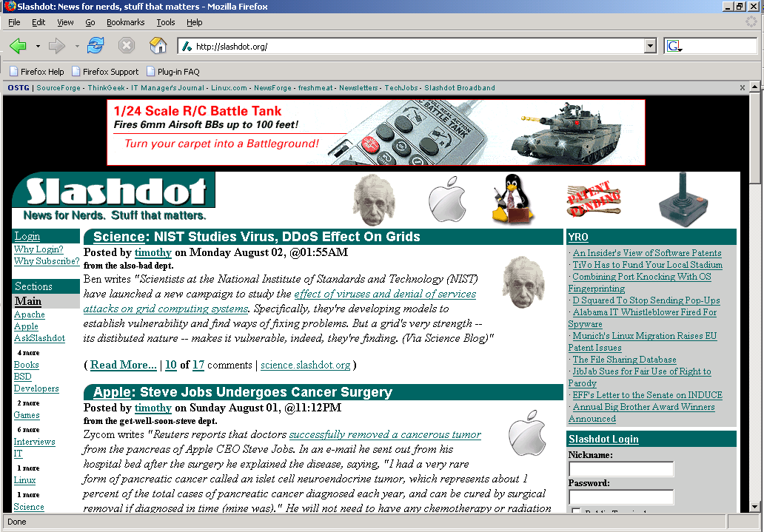
Task: Click the Linux penguin topic icon
Action: [x=512, y=199]
